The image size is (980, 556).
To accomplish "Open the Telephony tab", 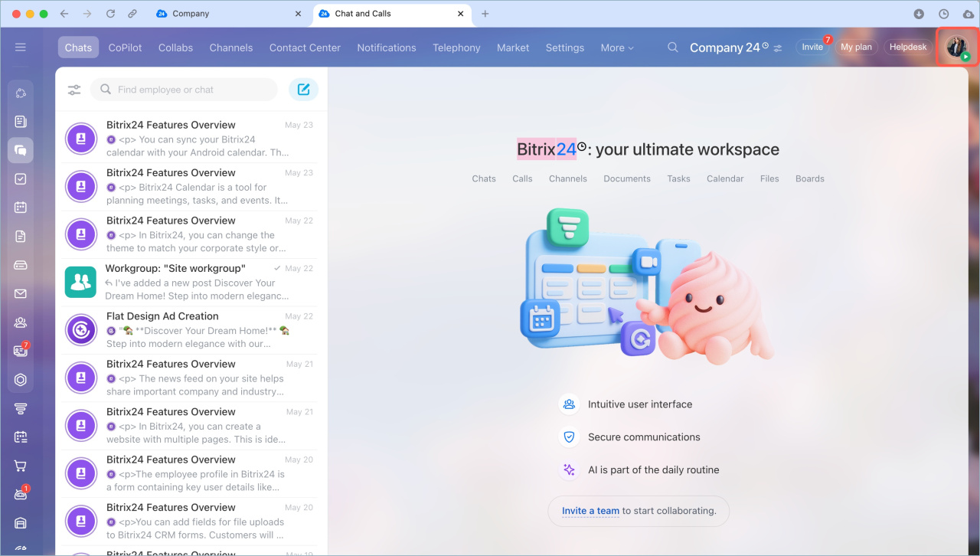I will [x=456, y=47].
